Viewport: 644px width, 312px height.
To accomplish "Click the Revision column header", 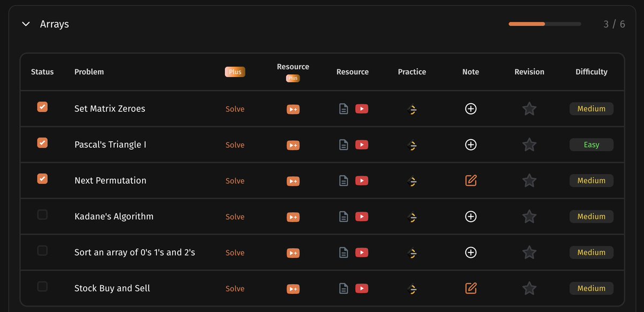I will [529, 72].
